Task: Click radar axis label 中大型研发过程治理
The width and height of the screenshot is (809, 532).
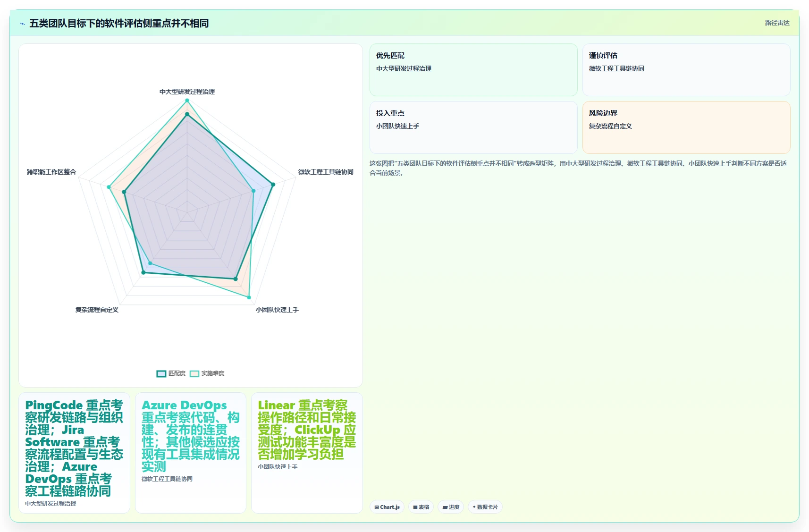Action: (x=187, y=92)
